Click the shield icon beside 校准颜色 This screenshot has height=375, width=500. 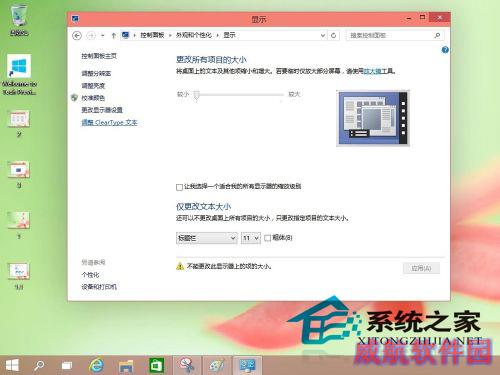(74, 98)
